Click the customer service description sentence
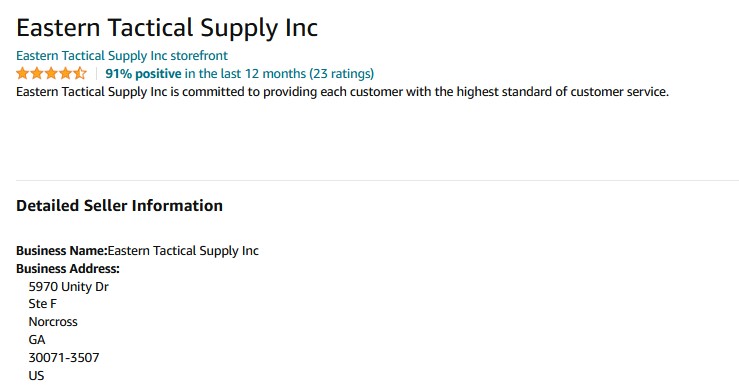This screenshot has height=390, width=739. pos(342,91)
